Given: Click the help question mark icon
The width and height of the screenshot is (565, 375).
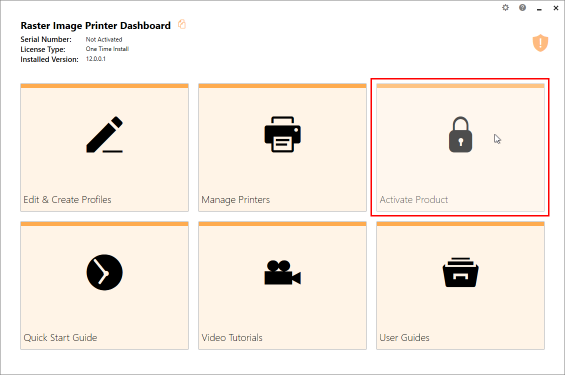Looking at the screenshot, I should (522, 8).
